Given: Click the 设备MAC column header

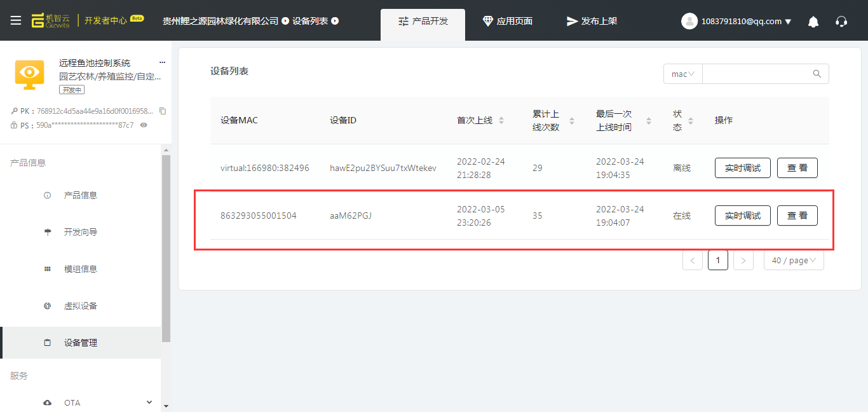Looking at the screenshot, I should tap(239, 120).
